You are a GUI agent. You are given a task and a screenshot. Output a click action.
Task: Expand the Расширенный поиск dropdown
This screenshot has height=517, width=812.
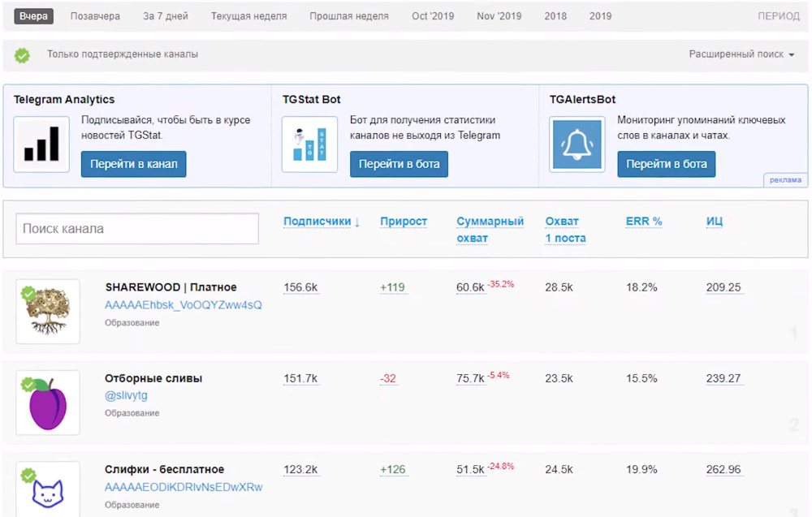[741, 54]
